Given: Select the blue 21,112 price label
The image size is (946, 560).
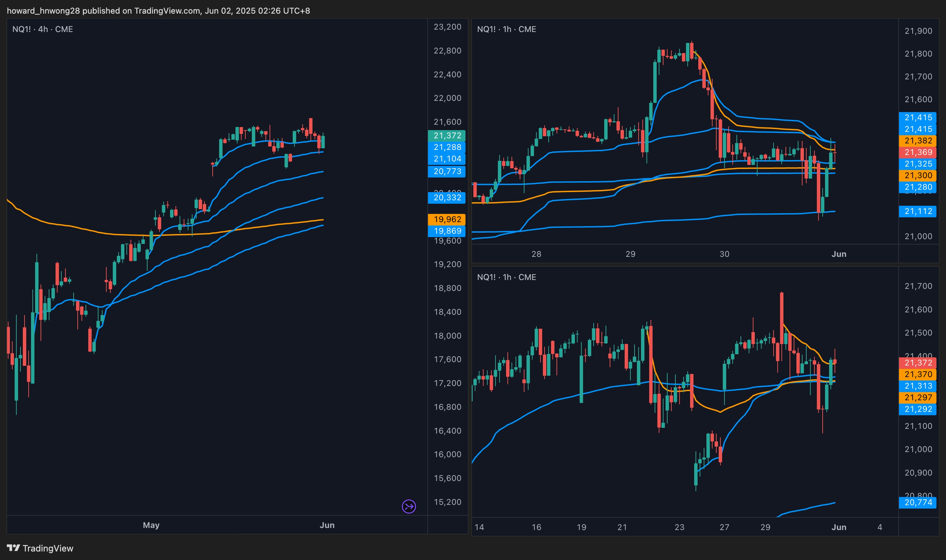Looking at the screenshot, I should point(918,211).
